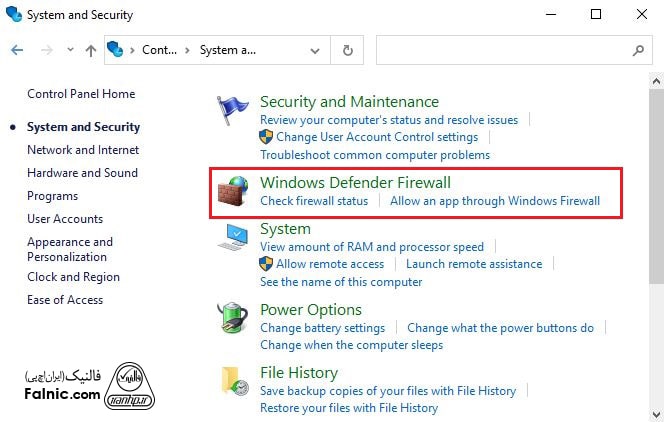Go up one level with Up arrow

point(91,50)
